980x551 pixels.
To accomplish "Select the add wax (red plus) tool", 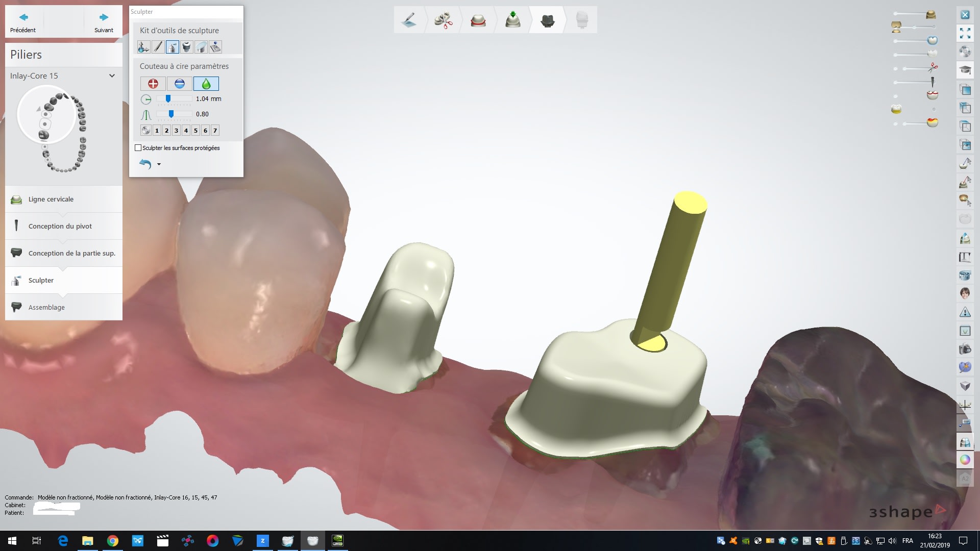I will (x=153, y=84).
